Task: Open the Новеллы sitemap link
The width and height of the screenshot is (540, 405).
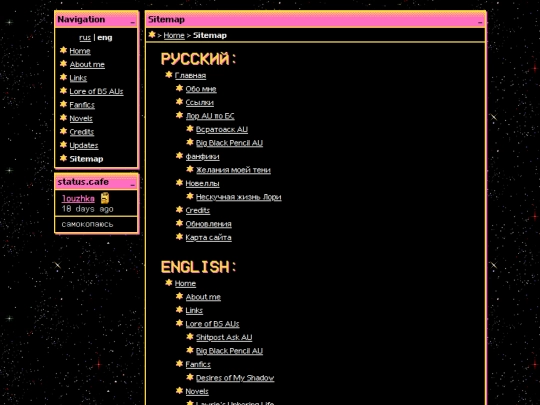Action: (x=202, y=183)
